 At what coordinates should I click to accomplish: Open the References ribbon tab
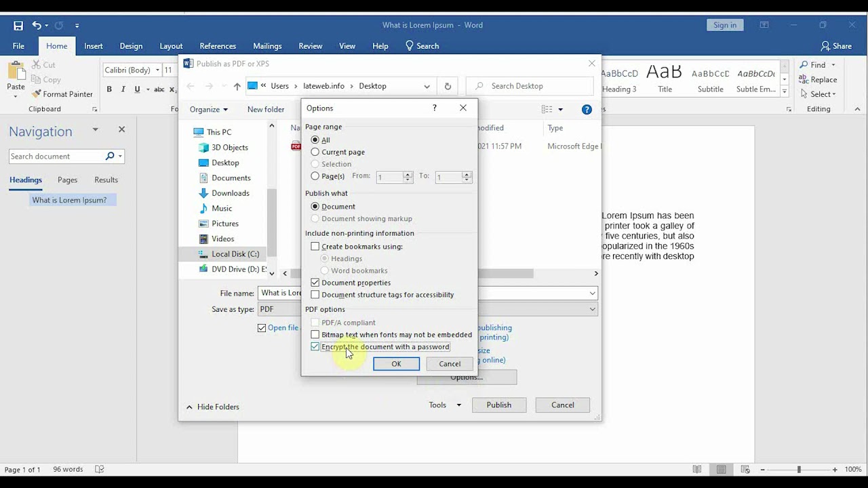click(218, 46)
